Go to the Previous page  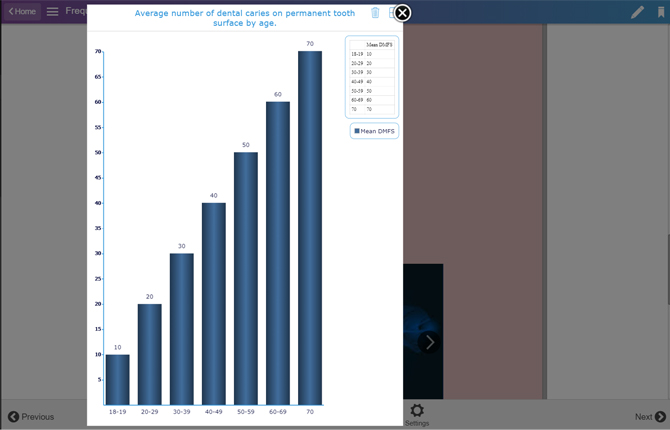click(x=31, y=417)
